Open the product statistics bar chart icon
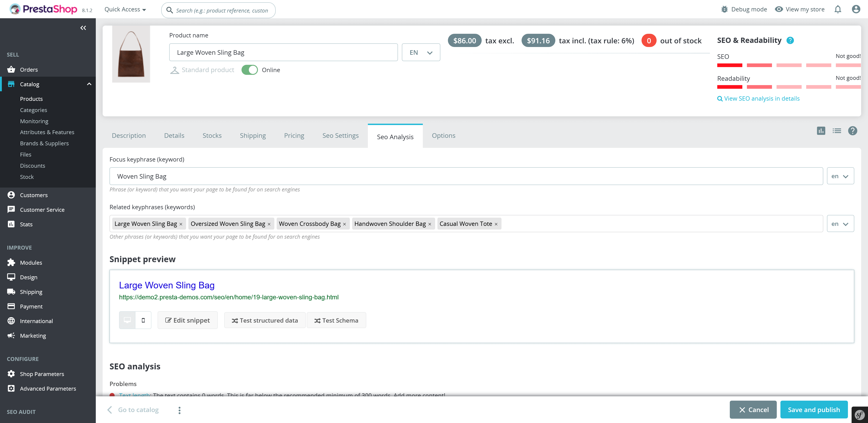This screenshot has width=868, height=423. tap(821, 131)
